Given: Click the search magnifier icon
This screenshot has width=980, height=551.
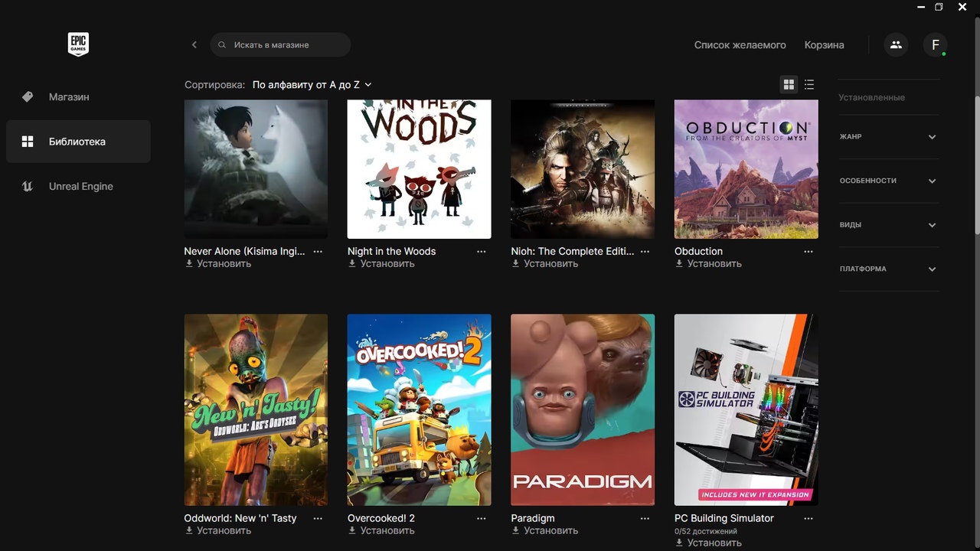Looking at the screenshot, I should tap(222, 45).
